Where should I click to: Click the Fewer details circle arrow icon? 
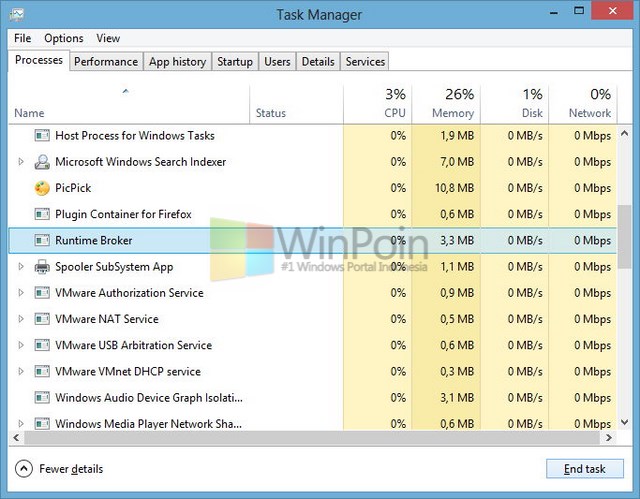[24, 469]
